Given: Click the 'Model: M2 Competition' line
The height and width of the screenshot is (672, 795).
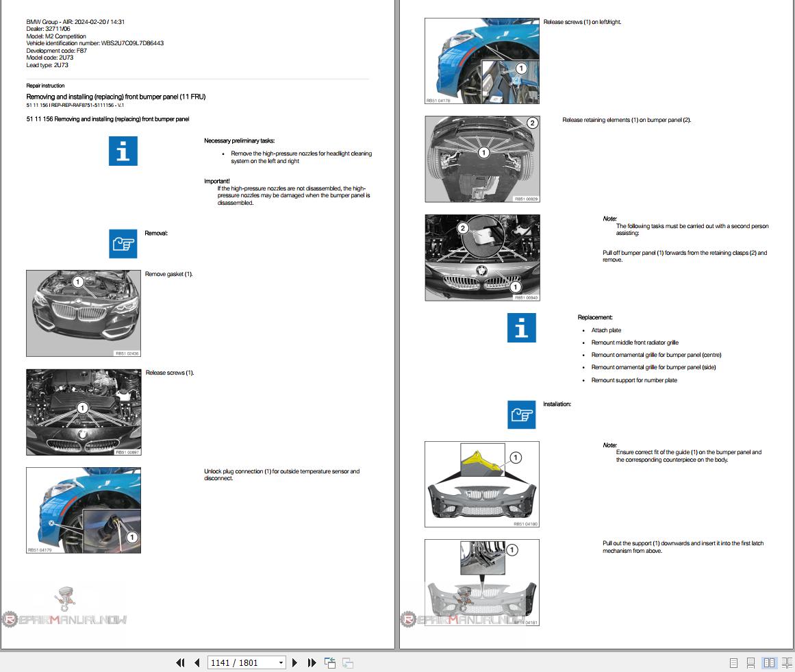Looking at the screenshot, I should coord(56,36).
